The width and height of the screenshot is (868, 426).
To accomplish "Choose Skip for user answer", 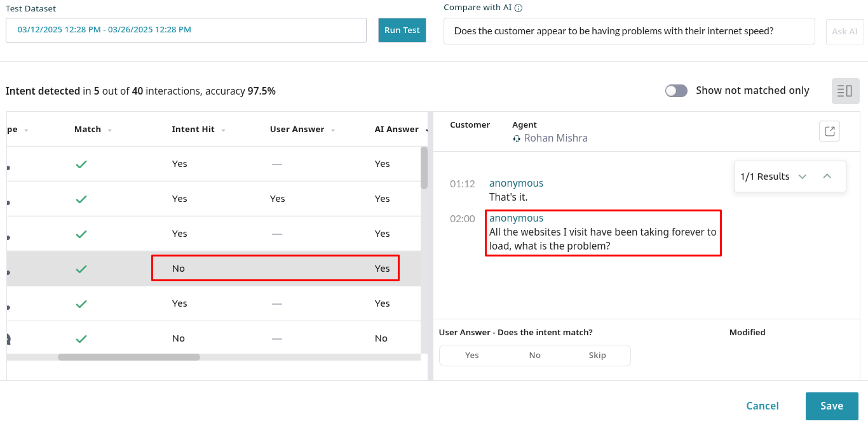I will [x=597, y=356].
